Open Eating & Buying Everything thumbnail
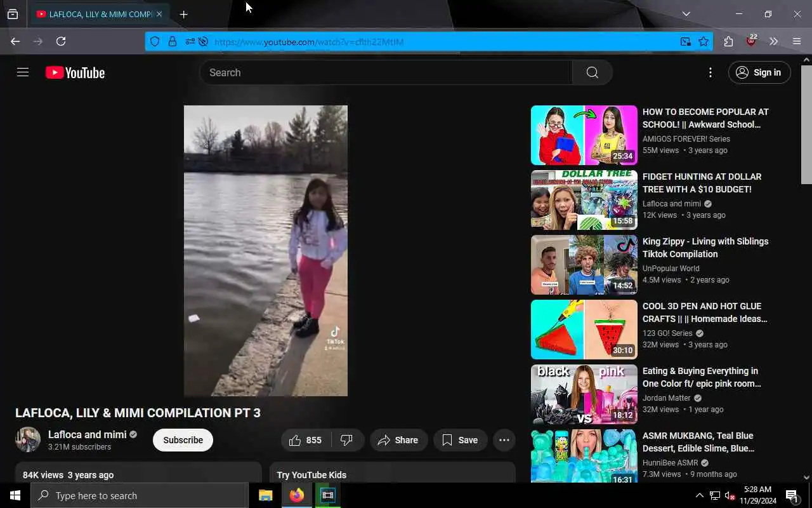 (584, 394)
